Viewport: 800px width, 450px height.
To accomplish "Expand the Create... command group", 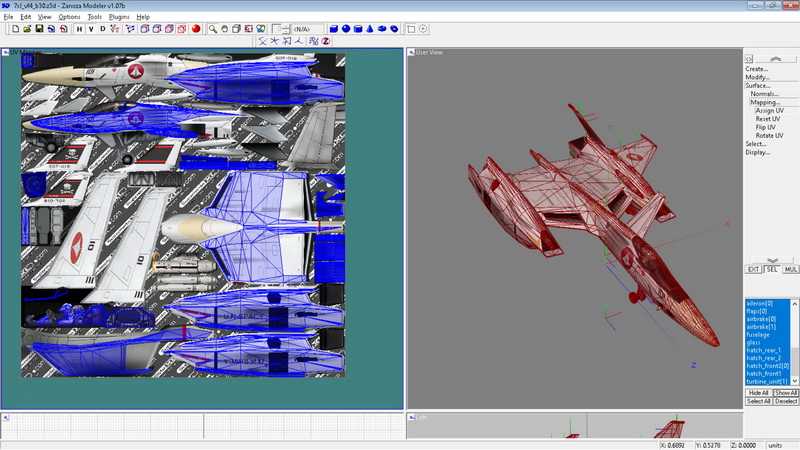I will 757,69.
